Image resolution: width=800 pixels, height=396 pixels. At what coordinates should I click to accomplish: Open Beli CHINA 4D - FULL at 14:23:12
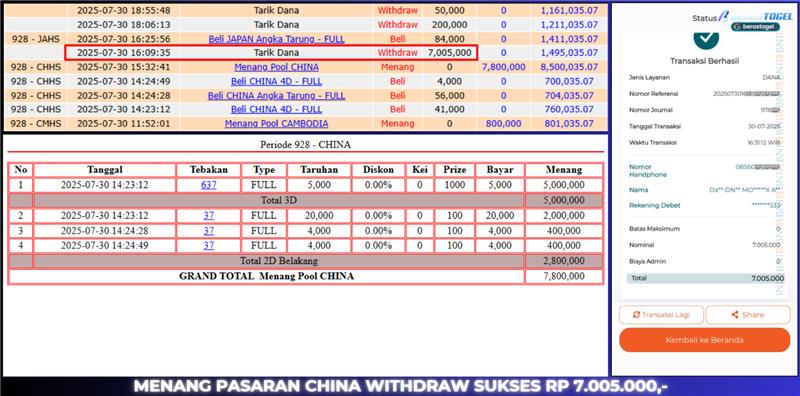277,109
